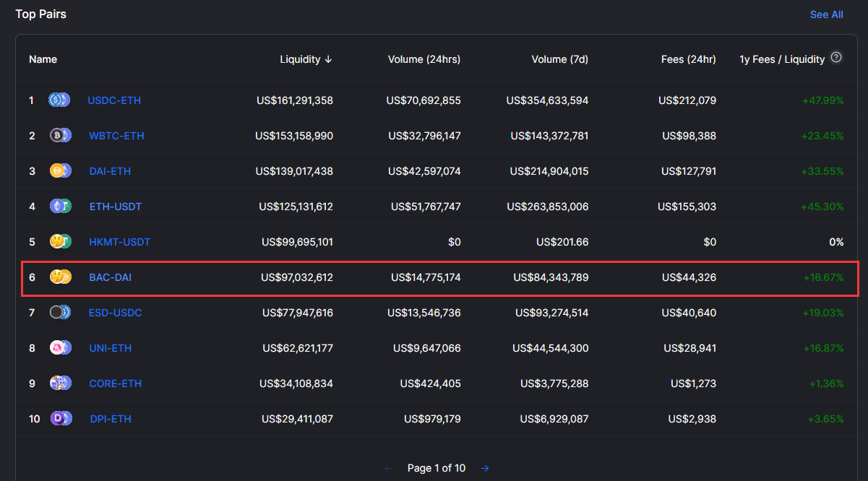Click the DAI-ETH pair token icon
This screenshot has width=868, height=481.
[60, 171]
